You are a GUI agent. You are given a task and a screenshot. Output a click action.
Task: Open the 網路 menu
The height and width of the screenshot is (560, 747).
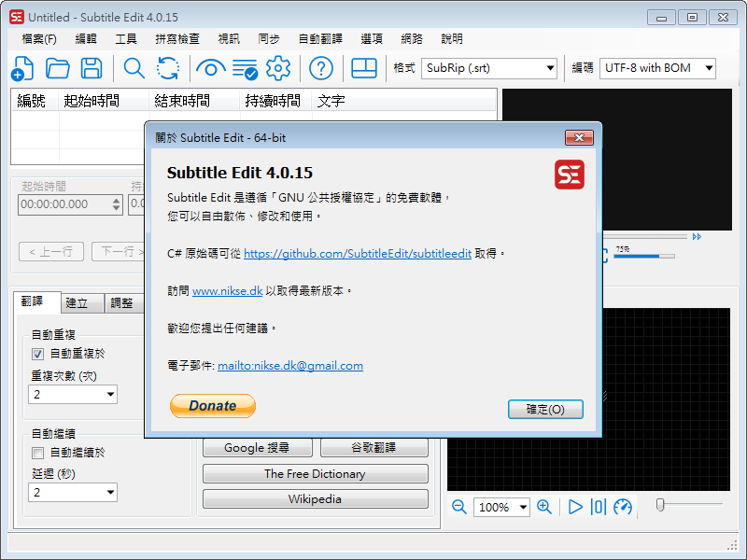point(412,39)
